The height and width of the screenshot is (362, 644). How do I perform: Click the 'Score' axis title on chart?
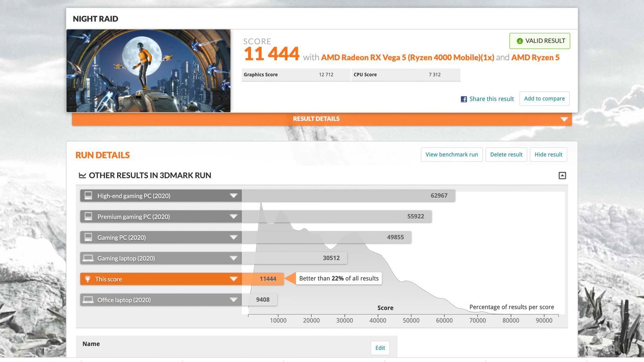click(385, 308)
